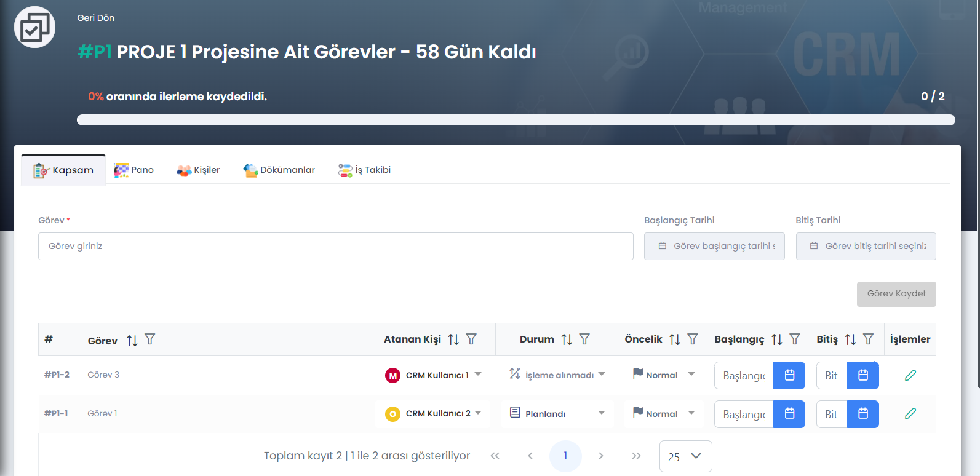
Task: Click Bitiş date input for Görev 1
Action: (x=832, y=415)
